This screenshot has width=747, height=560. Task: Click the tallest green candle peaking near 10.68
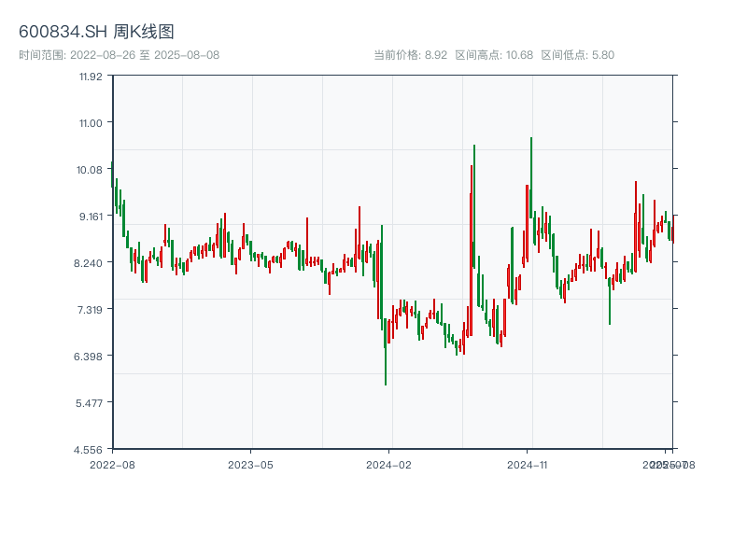pos(531,177)
